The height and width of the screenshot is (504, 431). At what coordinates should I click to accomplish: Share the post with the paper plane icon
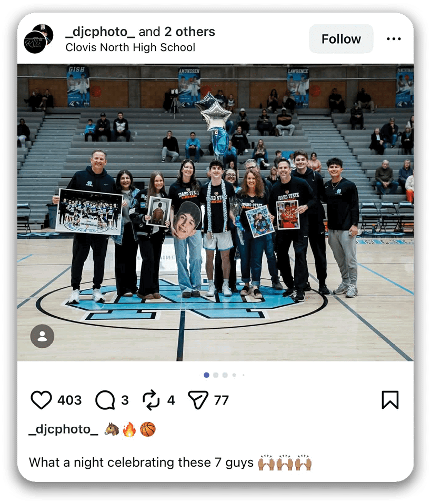tap(198, 400)
